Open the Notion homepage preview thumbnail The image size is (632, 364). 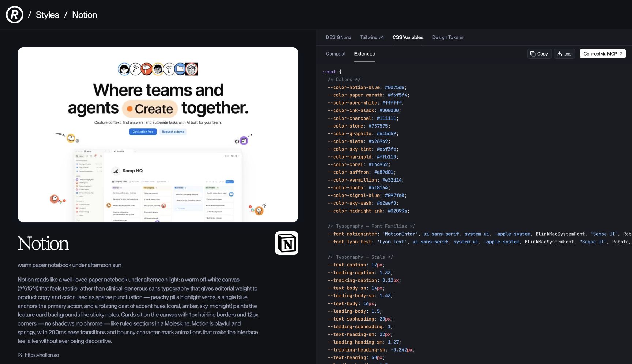[158, 134]
